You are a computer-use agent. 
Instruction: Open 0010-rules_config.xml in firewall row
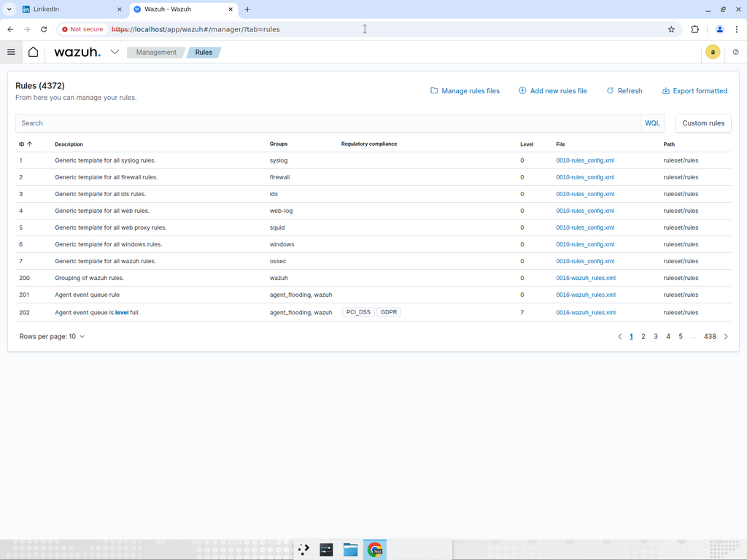(585, 177)
